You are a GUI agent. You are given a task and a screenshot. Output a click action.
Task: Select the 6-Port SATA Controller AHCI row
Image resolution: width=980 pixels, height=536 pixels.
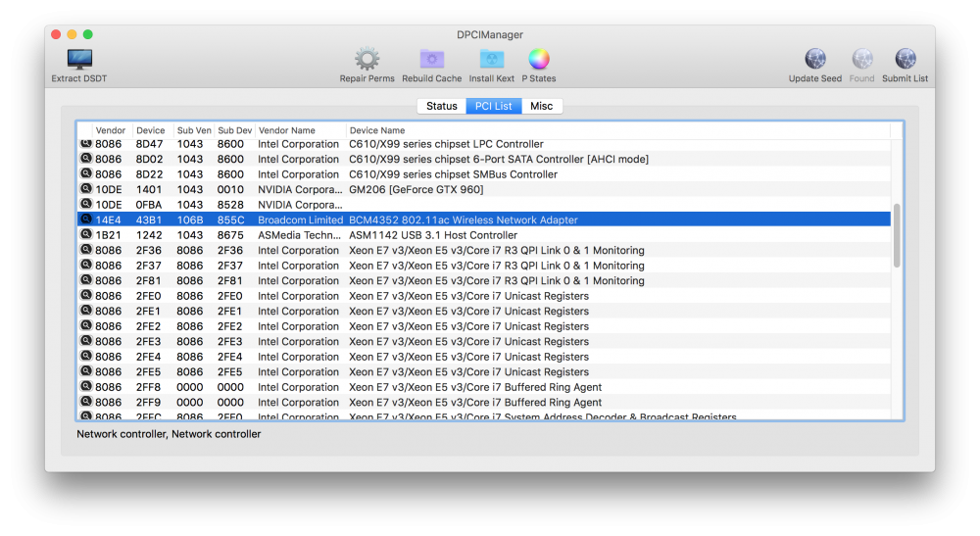[x=484, y=160]
